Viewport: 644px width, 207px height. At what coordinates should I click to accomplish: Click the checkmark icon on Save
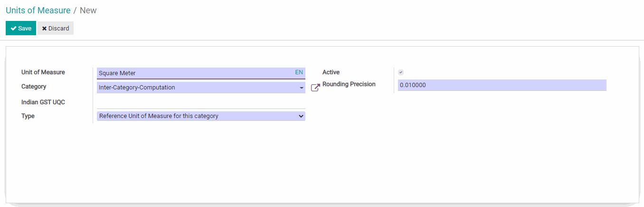click(x=13, y=29)
